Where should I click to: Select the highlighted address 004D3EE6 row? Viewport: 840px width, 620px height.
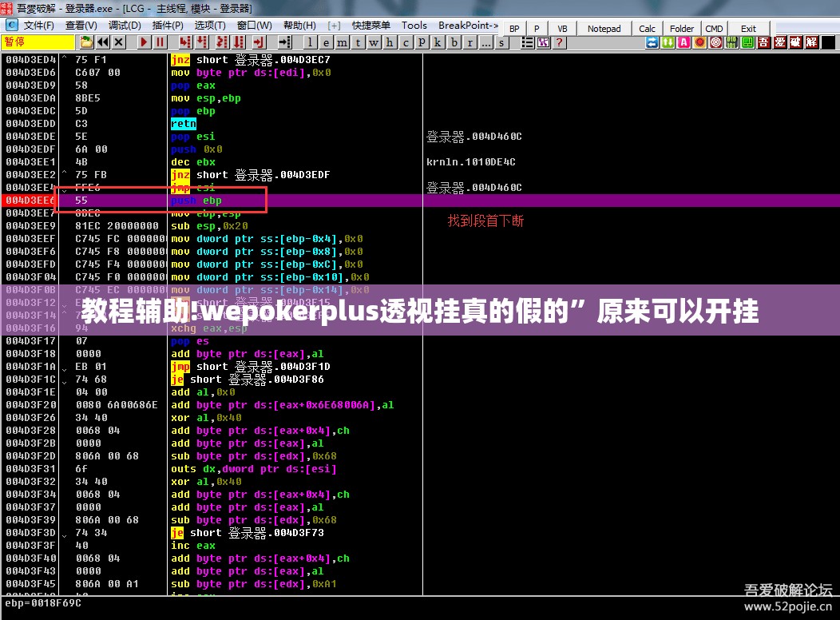pos(420,201)
